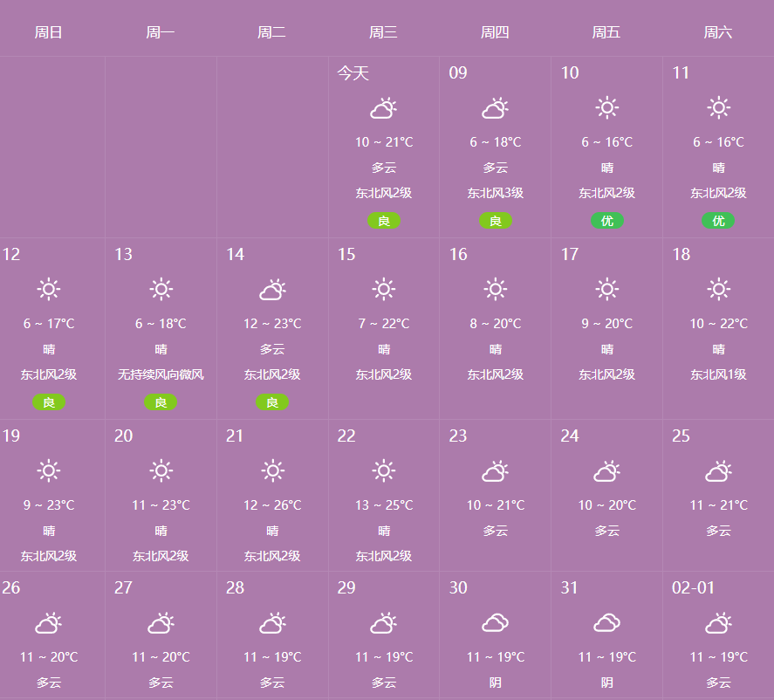774x700 pixels.
Task: Click the sunny icon for day 17
Action: 607,289
